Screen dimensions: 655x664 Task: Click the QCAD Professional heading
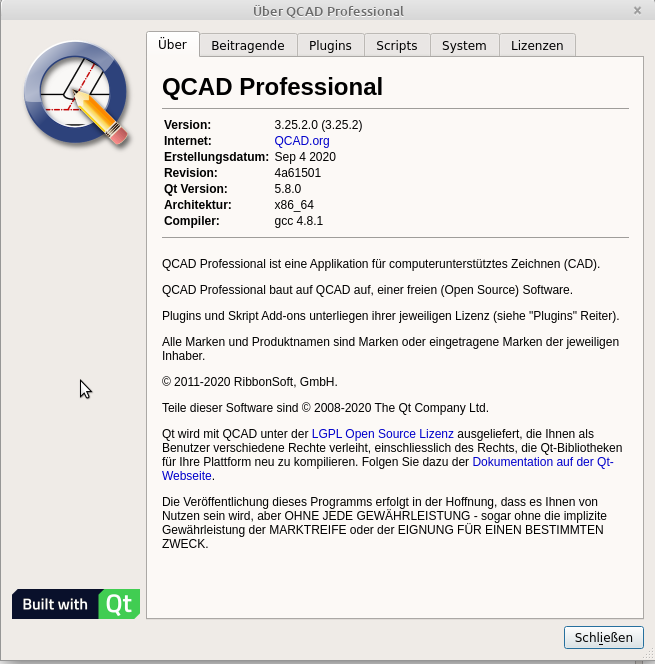[x=272, y=87]
